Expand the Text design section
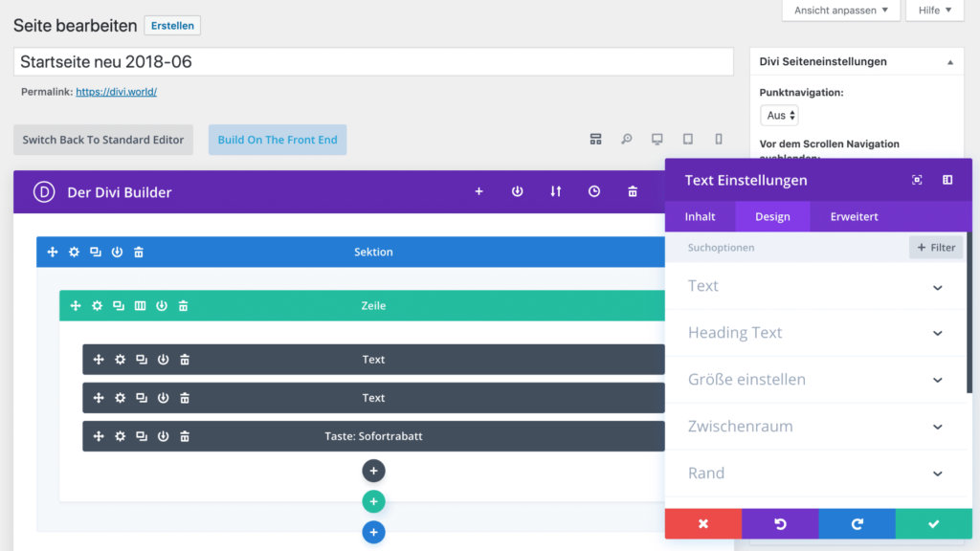Image resolution: width=980 pixels, height=551 pixels. tap(815, 286)
